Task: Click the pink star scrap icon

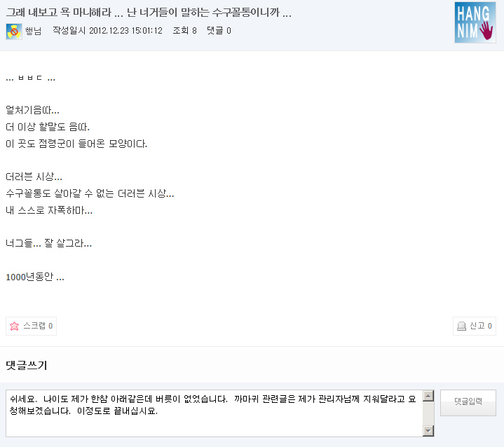Action: pos(15,326)
